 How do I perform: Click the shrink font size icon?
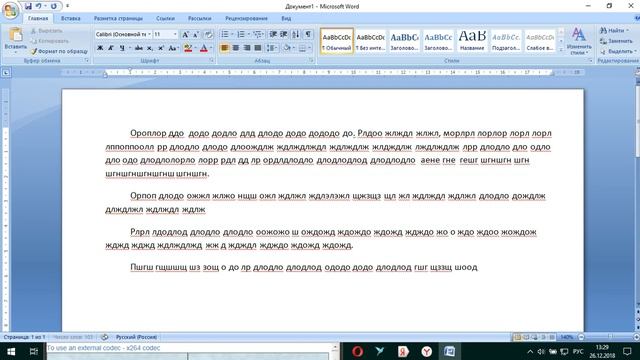196,35
